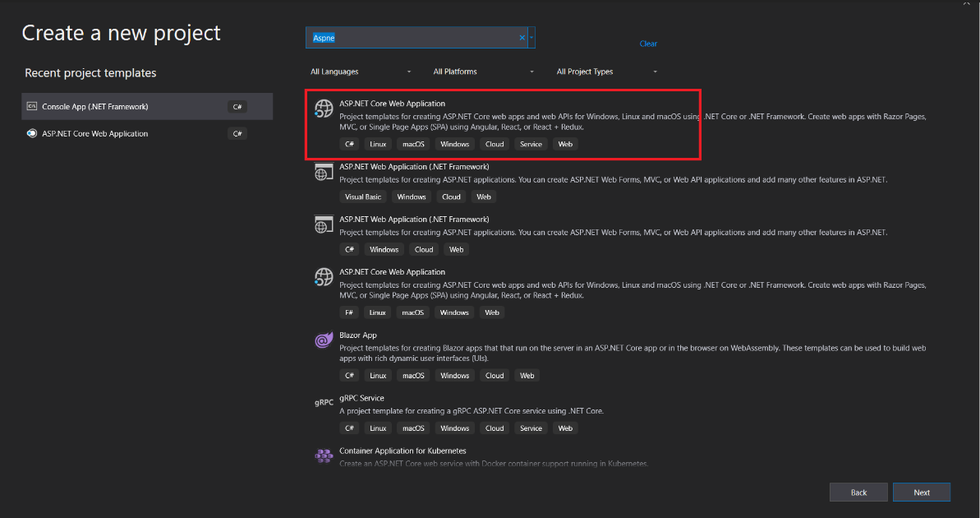Viewport: 980px width, 518px height.
Task: Select the Service tag on gRPC Service template
Action: 531,428
